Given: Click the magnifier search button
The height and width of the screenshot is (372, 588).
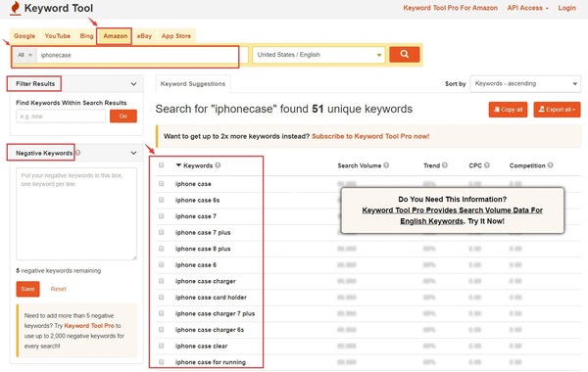Looking at the screenshot, I should (x=404, y=54).
